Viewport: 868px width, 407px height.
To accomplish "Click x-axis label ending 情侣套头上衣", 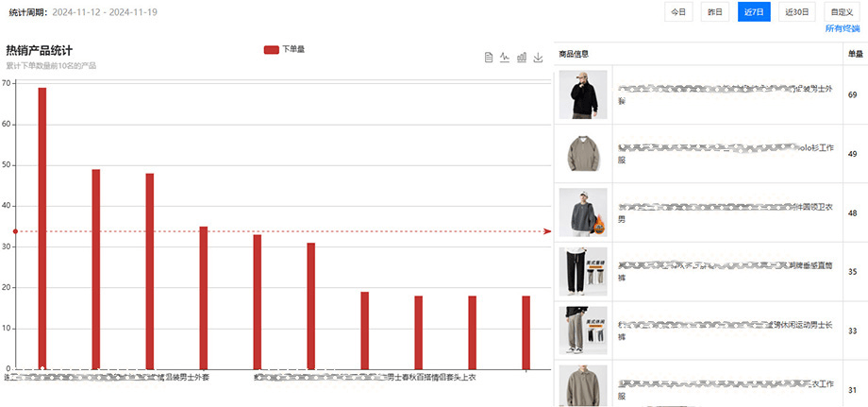I will pyautogui.click(x=365, y=378).
